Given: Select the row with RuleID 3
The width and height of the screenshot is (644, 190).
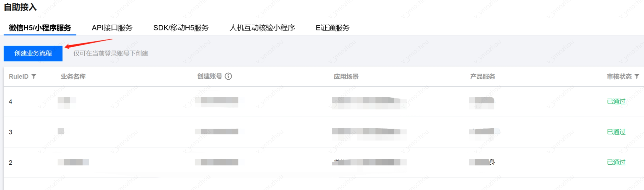Looking at the screenshot, I should tap(324, 132).
